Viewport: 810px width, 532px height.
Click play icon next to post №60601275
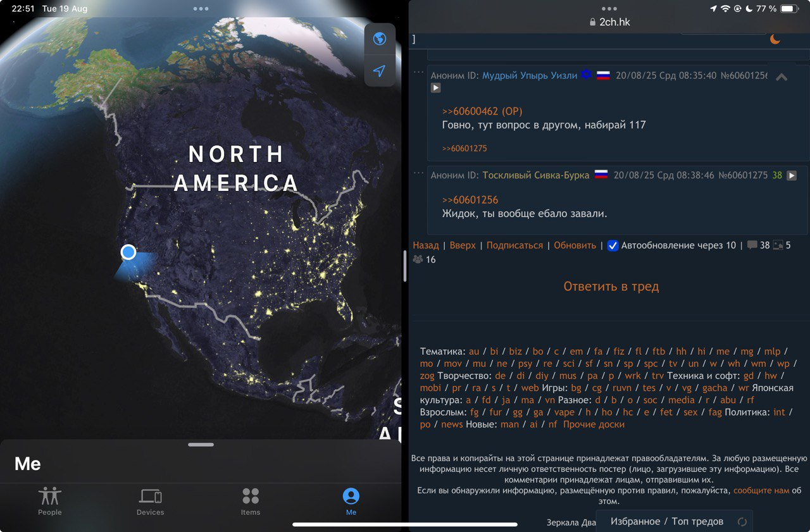coord(792,175)
